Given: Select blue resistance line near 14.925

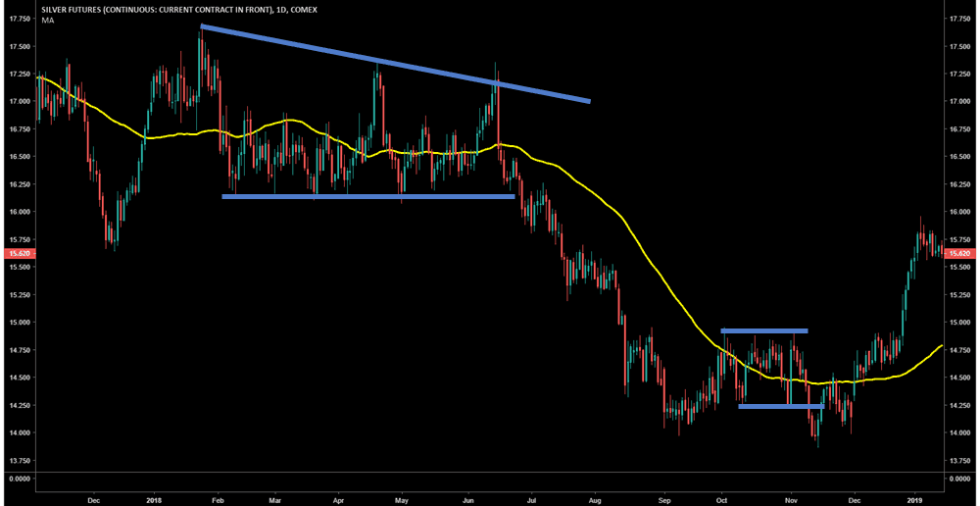Looking at the screenshot, I should coord(763,330).
